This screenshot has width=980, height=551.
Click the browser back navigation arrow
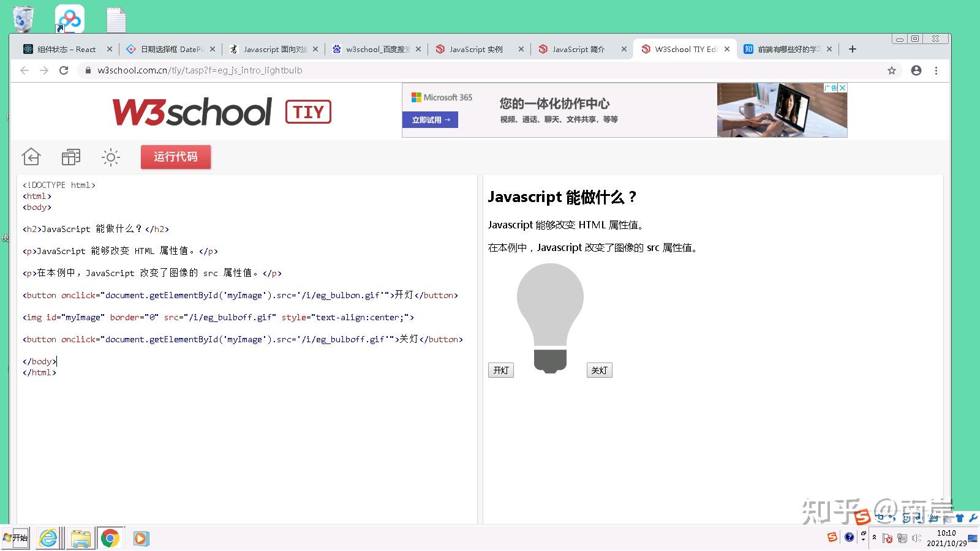coord(24,70)
